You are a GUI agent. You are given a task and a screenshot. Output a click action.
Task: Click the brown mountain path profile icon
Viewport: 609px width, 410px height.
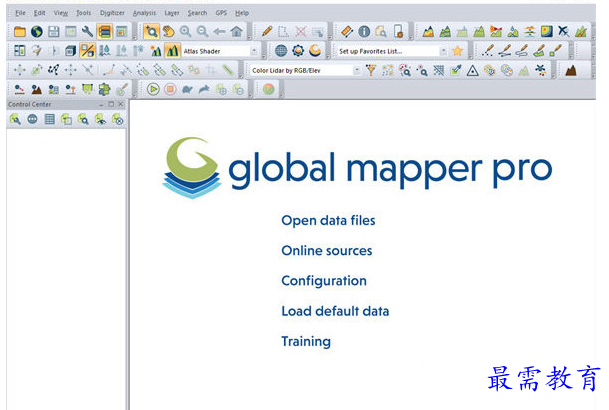[571, 70]
